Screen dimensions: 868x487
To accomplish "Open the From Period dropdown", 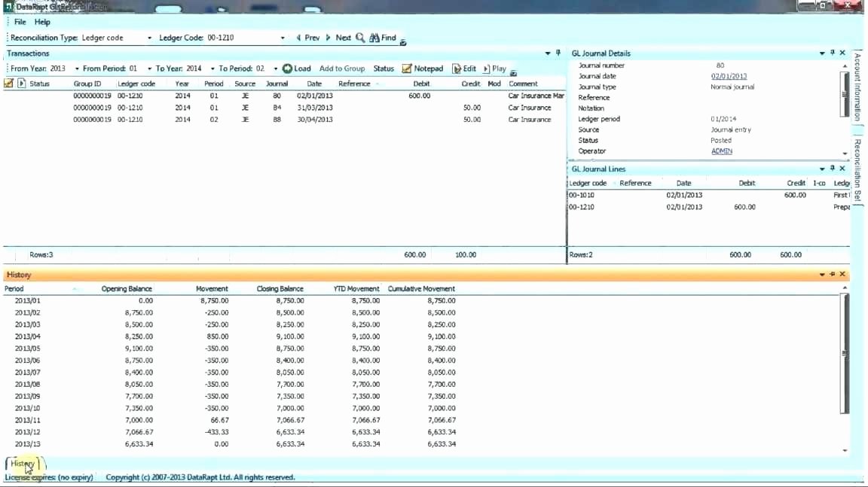I will (149, 69).
